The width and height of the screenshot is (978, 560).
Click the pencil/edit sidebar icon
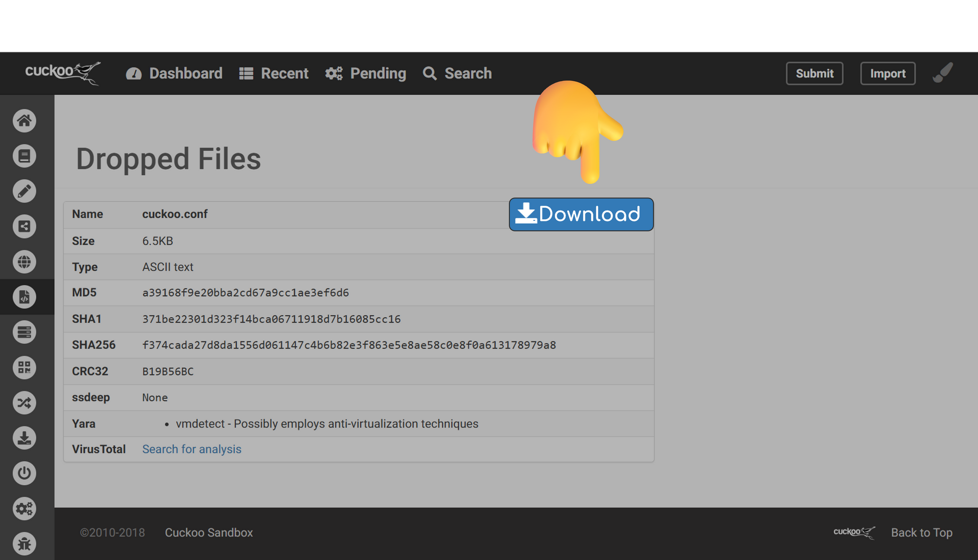point(23,191)
